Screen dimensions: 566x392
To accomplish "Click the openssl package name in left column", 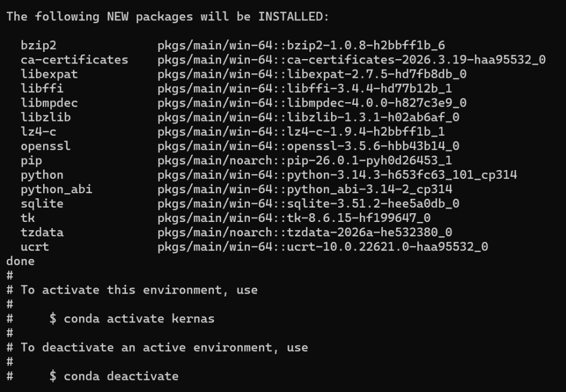I will pos(46,146).
